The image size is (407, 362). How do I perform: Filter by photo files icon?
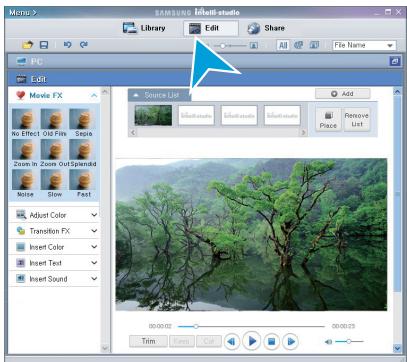click(314, 45)
